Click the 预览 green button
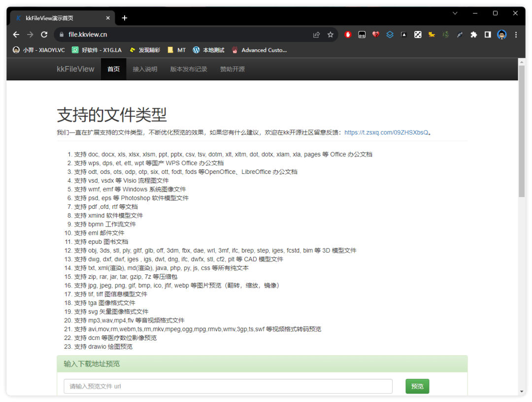Viewport: 532px width, 402px height. (417, 386)
